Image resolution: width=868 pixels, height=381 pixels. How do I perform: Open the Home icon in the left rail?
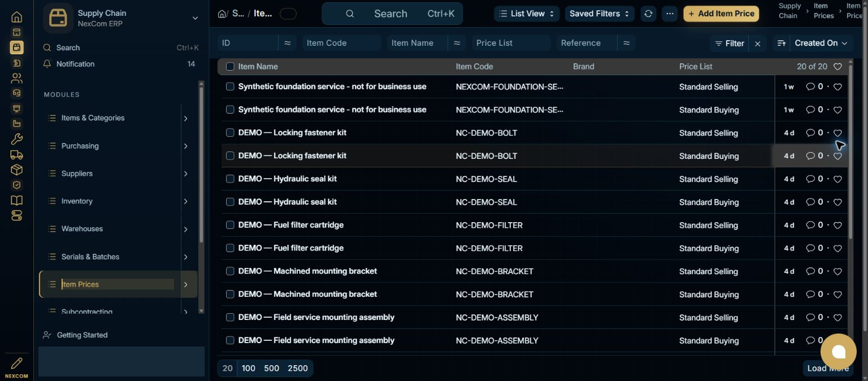tap(16, 17)
